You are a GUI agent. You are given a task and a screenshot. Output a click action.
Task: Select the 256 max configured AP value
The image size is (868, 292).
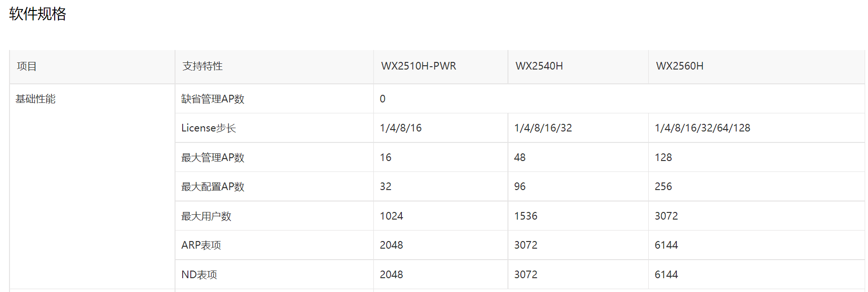(663, 187)
